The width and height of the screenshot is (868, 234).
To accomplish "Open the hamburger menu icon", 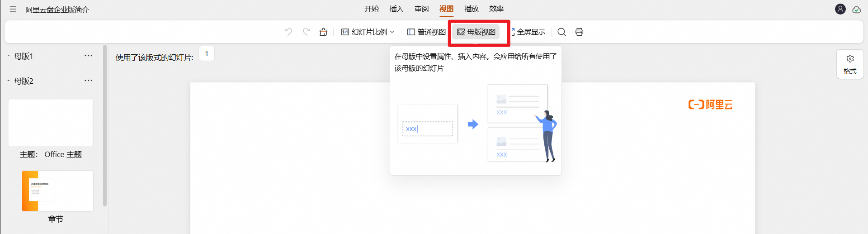I will [13, 9].
